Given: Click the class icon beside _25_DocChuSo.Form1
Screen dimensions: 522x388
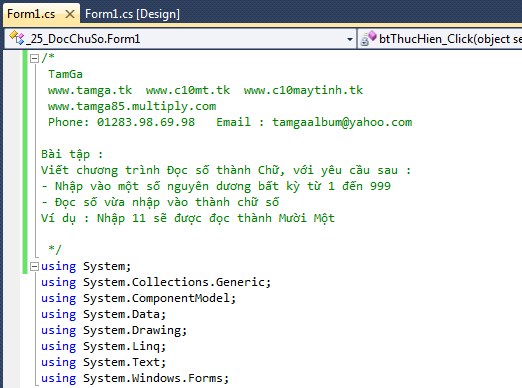Looking at the screenshot, I should tap(17, 38).
